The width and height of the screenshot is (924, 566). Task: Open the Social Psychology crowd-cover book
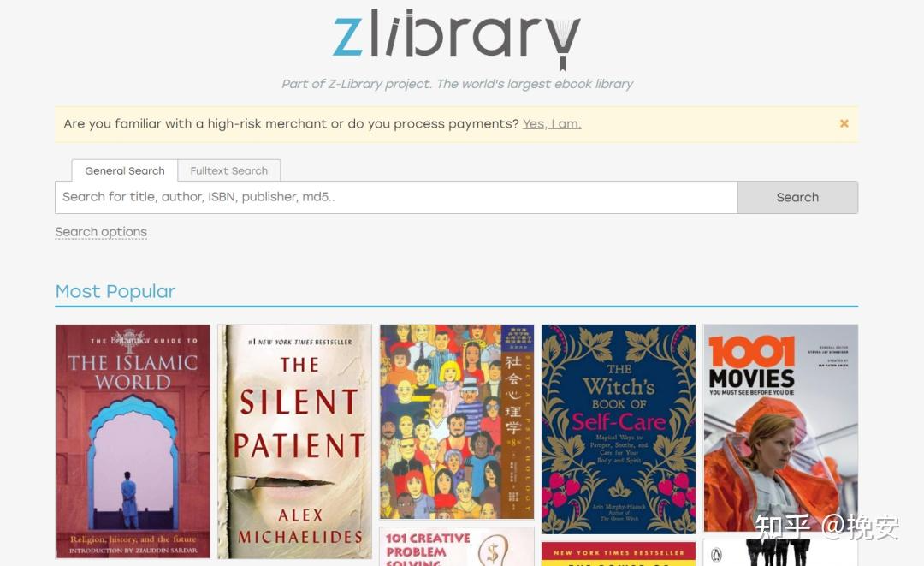(457, 421)
